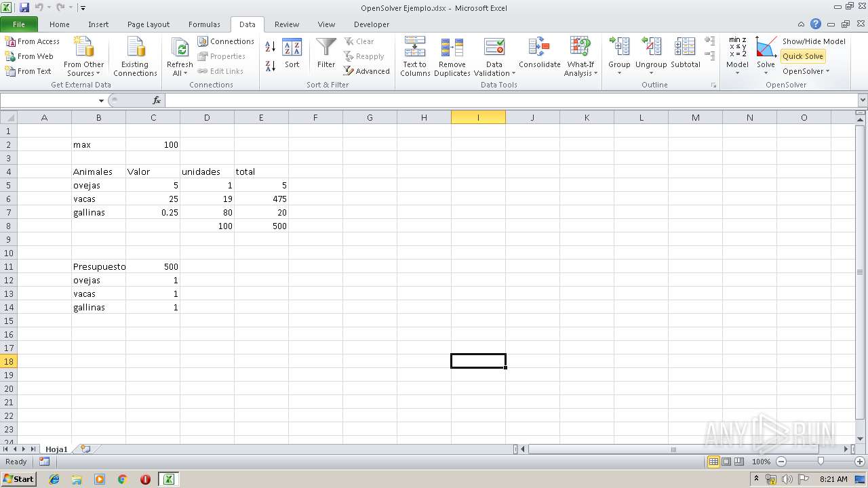Screen dimensions: 868x488
Task: Click the formula bar input field
Action: [x=511, y=100]
